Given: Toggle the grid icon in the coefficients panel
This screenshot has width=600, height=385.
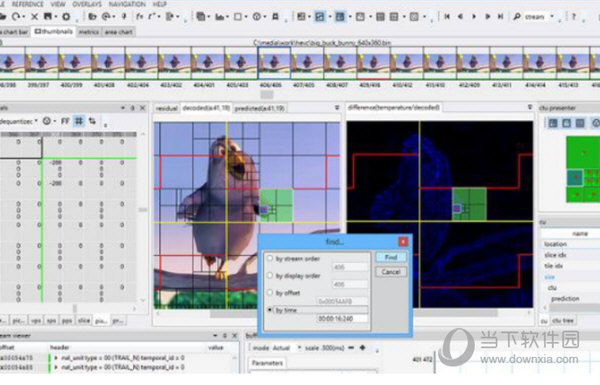Looking at the screenshot, I should tap(78, 121).
